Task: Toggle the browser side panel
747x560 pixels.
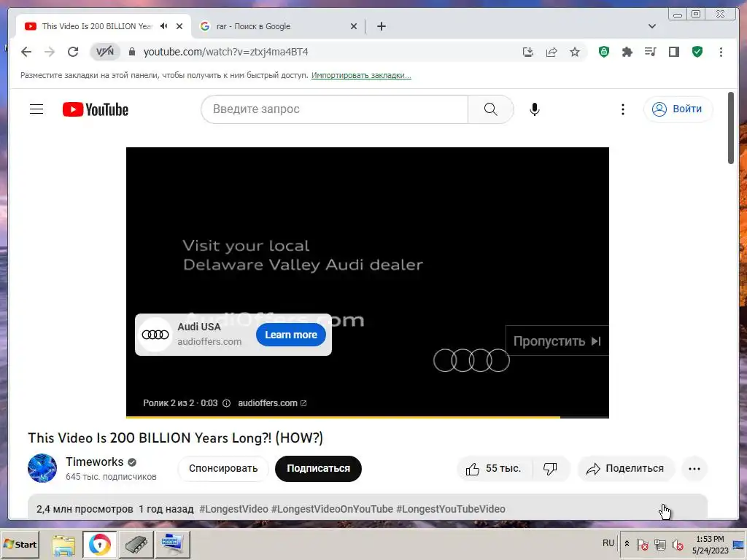Action: [x=673, y=52]
